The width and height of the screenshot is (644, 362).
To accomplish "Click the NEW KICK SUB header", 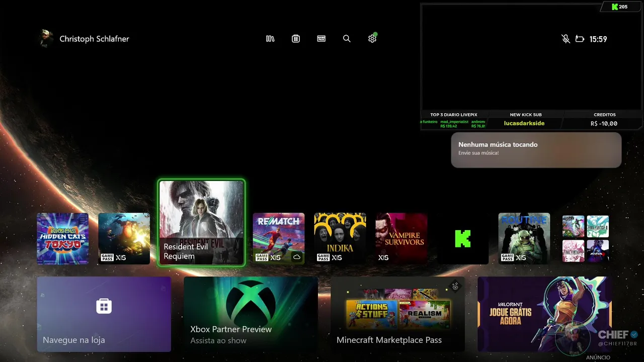I will (525, 115).
